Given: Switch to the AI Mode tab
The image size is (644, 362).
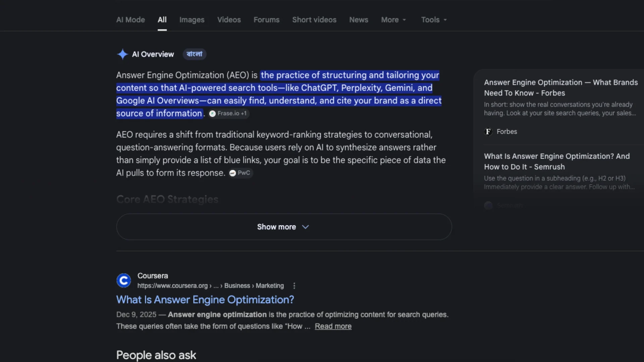Looking at the screenshot, I should coord(130,20).
